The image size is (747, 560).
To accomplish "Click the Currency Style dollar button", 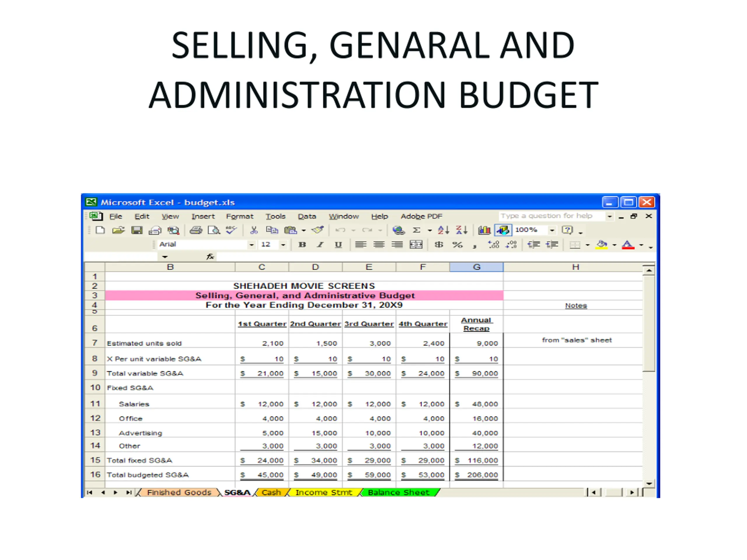I will point(439,245).
